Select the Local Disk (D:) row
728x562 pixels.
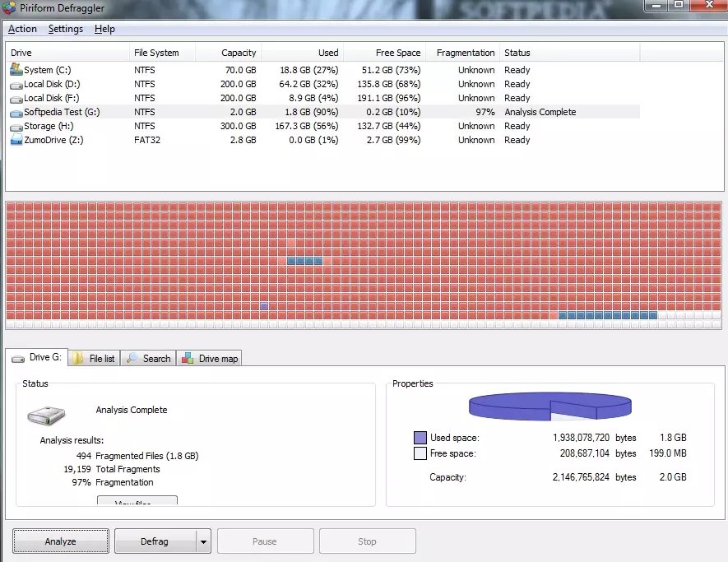click(x=322, y=84)
